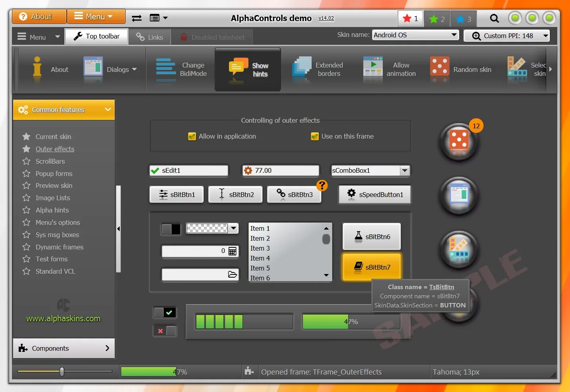
Task: Click the round dice button with badge 12
Action: [x=459, y=142]
